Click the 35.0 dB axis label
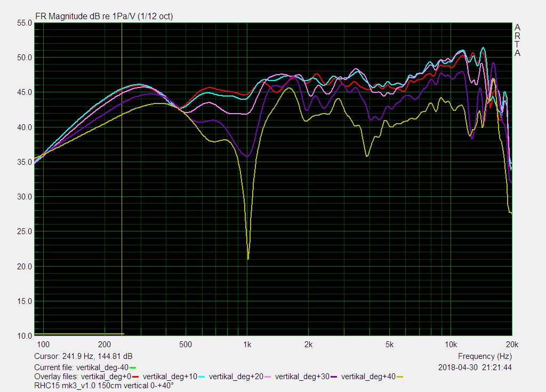546x392 pixels. click(x=25, y=162)
